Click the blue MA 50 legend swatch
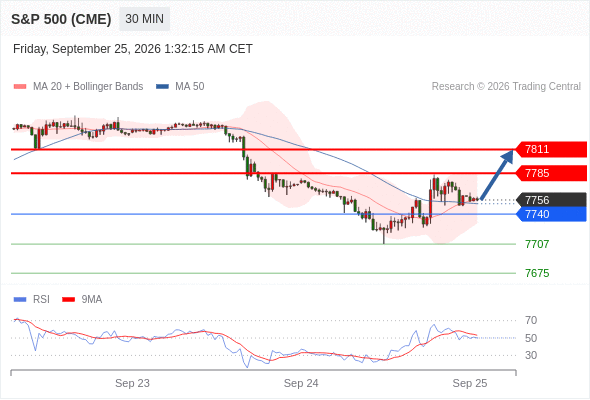This screenshot has width=590, height=400. 162,87
